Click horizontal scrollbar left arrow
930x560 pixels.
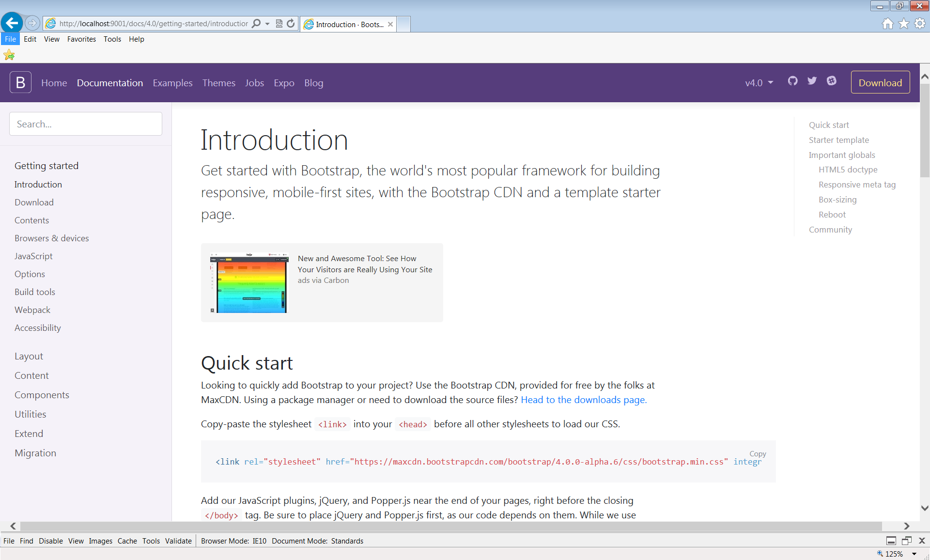pos(13,526)
